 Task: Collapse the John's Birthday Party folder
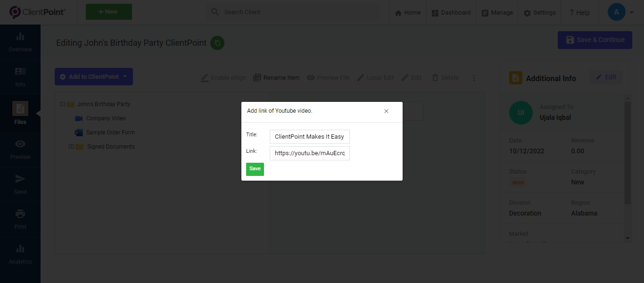point(62,104)
